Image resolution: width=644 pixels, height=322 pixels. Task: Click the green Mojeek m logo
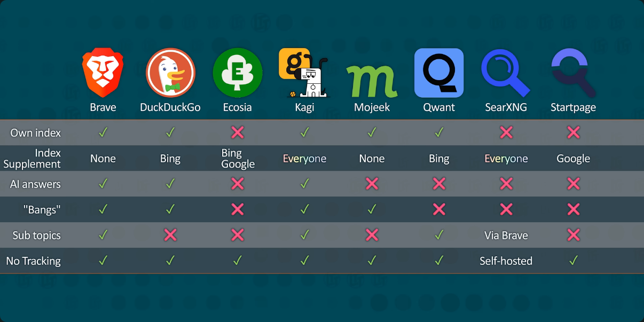372,80
